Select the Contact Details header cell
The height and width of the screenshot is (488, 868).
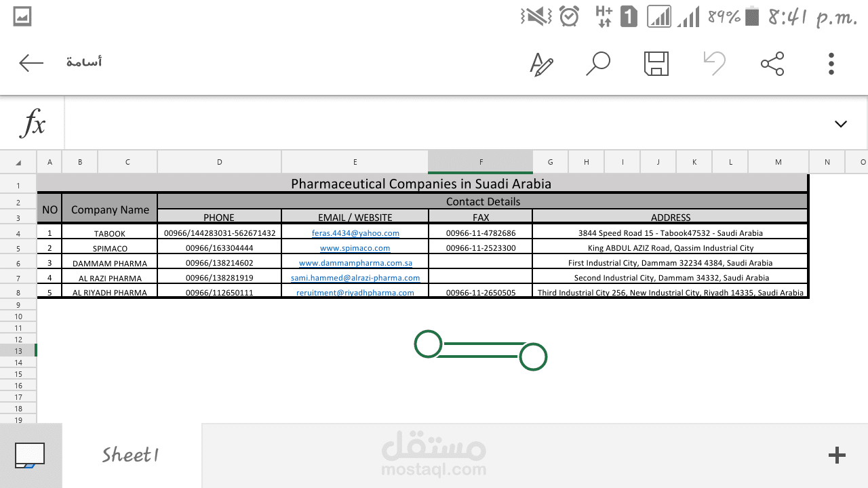(x=483, y=201)
